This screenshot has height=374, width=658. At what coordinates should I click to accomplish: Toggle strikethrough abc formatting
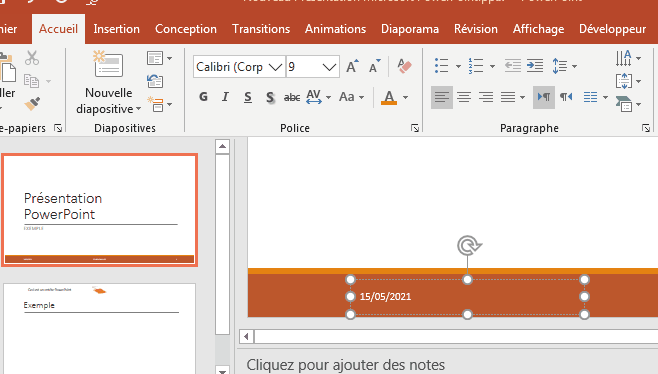click(292, 97)
